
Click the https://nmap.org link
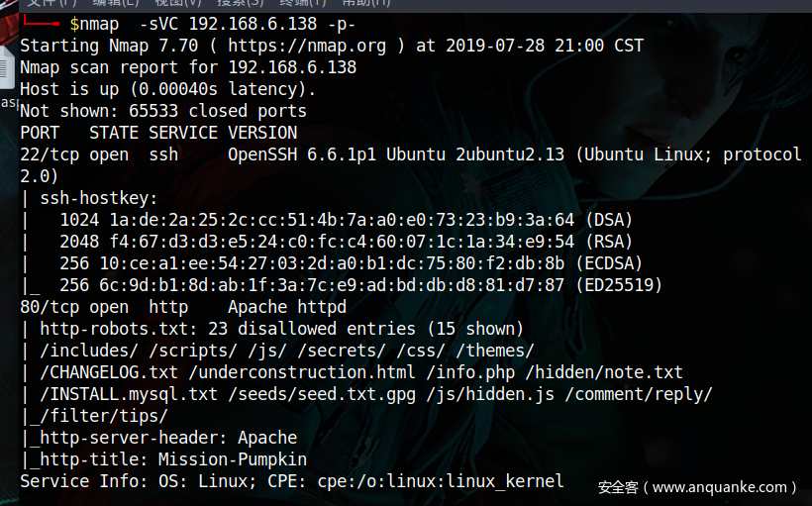tap(302, 46)
